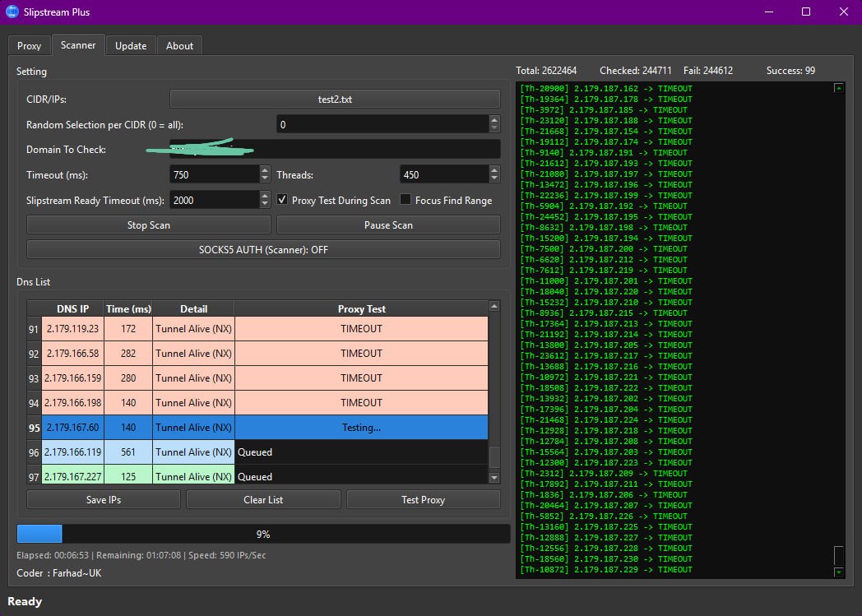The height and width of the screenshot is (616, 862).
Task: Increase Threads spinner value
Action: pos(494,170)
